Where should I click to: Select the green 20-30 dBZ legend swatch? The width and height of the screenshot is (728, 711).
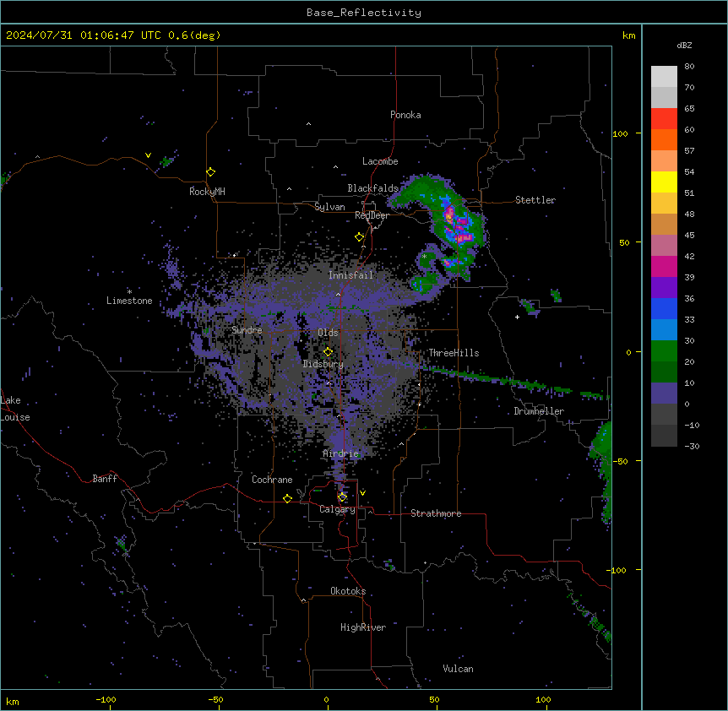click(664, 351)
